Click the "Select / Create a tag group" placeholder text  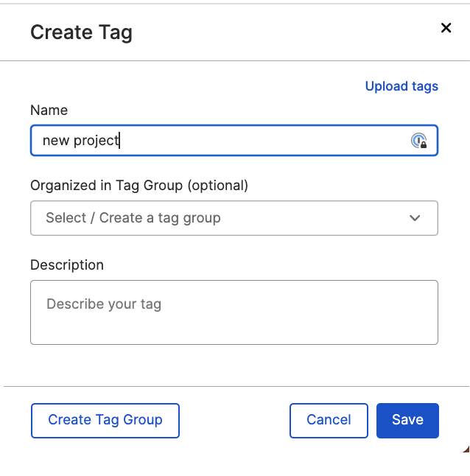pos(133,218)
